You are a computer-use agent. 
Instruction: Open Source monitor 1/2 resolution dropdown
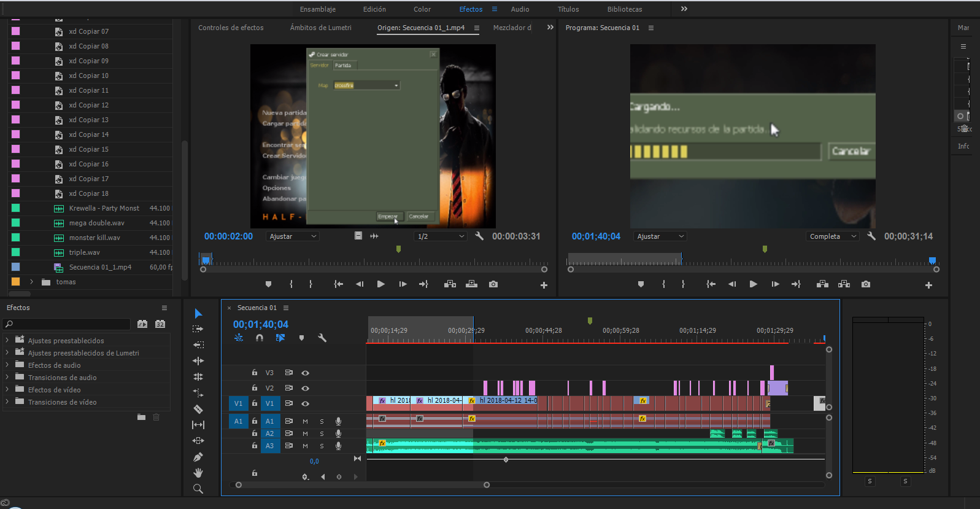(x=441, y=236)
